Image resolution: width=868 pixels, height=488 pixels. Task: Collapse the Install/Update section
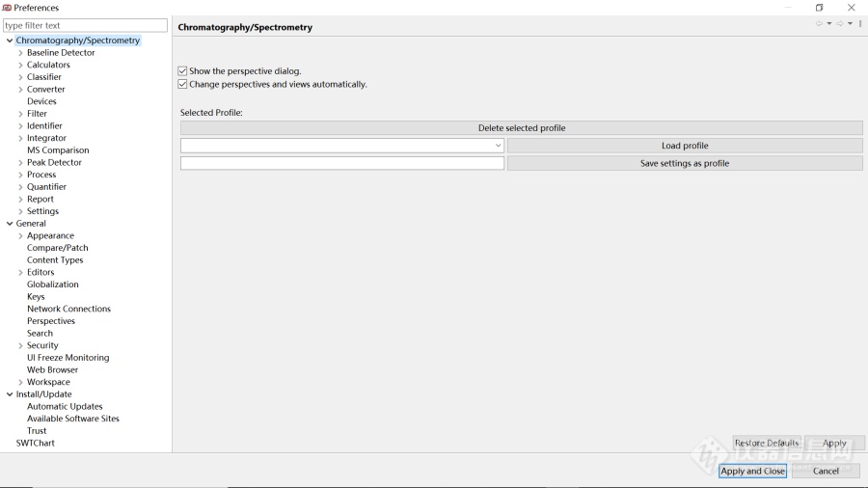pos(10,394)
